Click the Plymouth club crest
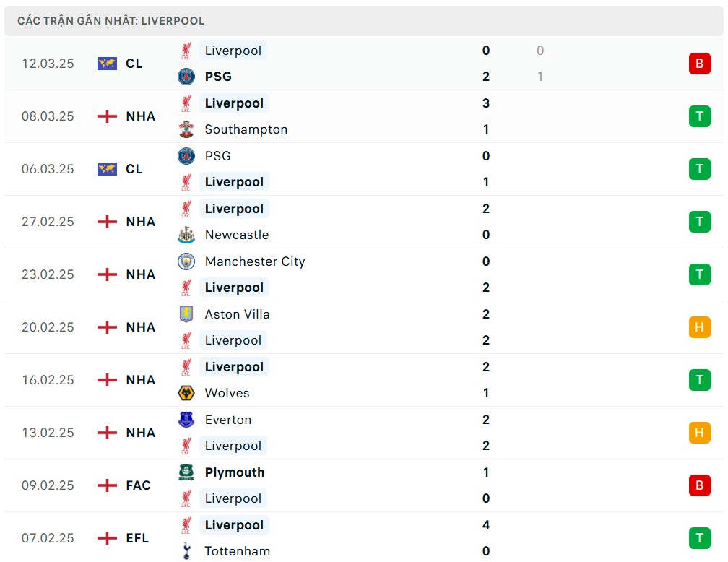The height and width of the screenshot is (562, 728). [186, 472]
